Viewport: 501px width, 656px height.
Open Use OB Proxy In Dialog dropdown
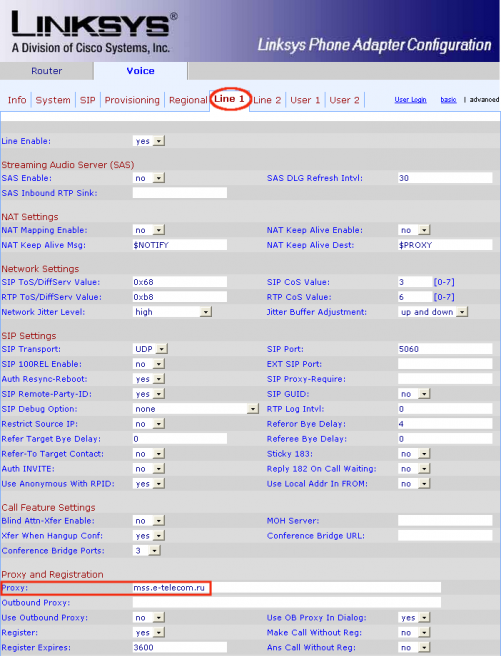[414, 618]
